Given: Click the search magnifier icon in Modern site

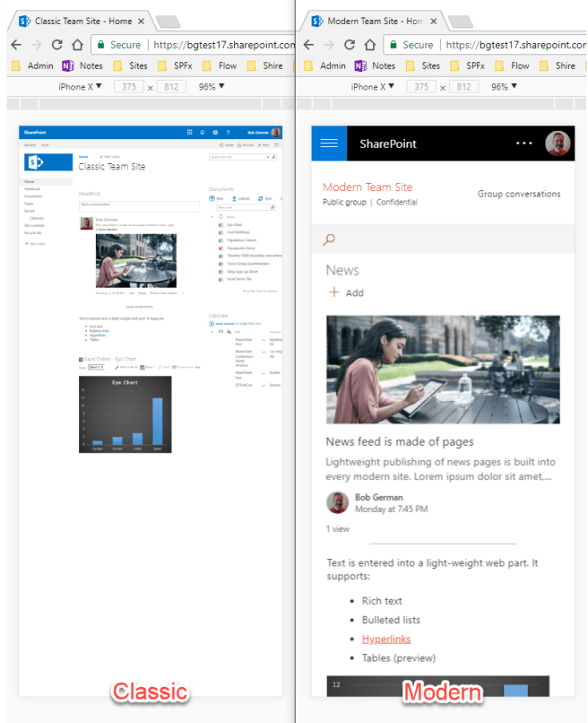Looking at the screenshot, I should coord(330,239).
